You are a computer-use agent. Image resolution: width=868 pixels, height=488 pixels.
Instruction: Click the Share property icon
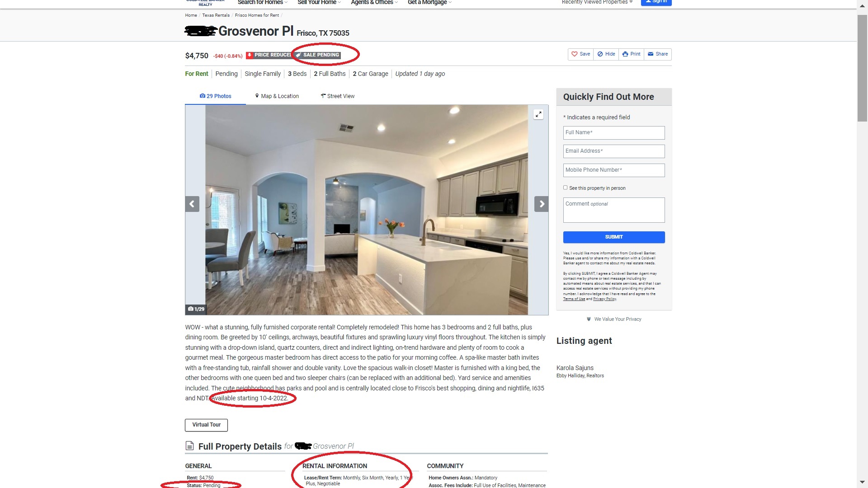pyautogui.click(x=657, y=54)
